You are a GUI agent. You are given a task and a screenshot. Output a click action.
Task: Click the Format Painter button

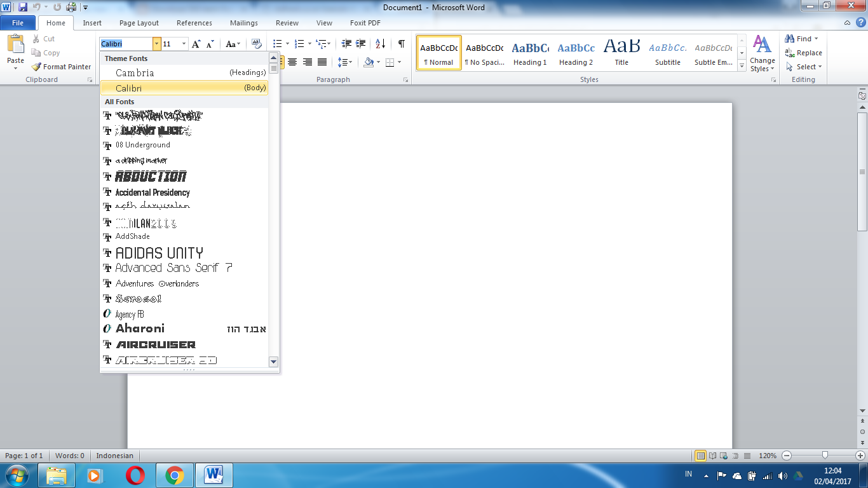(x=62, y=67)
